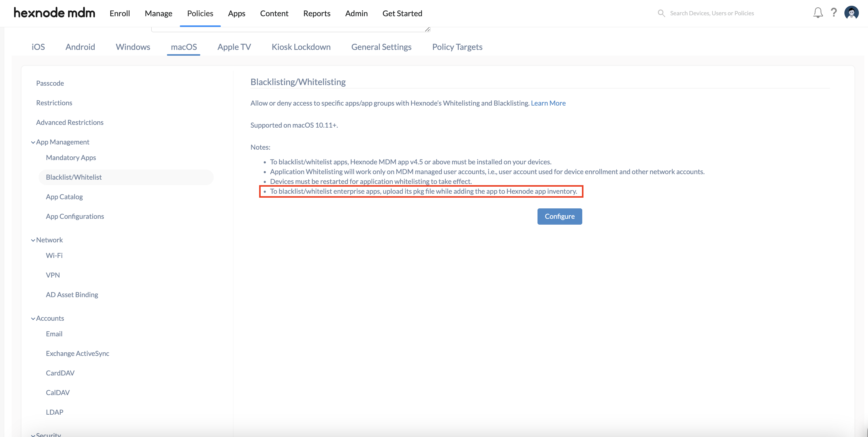The image size is (868, 437).
Task: Open Email account settings
Action: 54,334
